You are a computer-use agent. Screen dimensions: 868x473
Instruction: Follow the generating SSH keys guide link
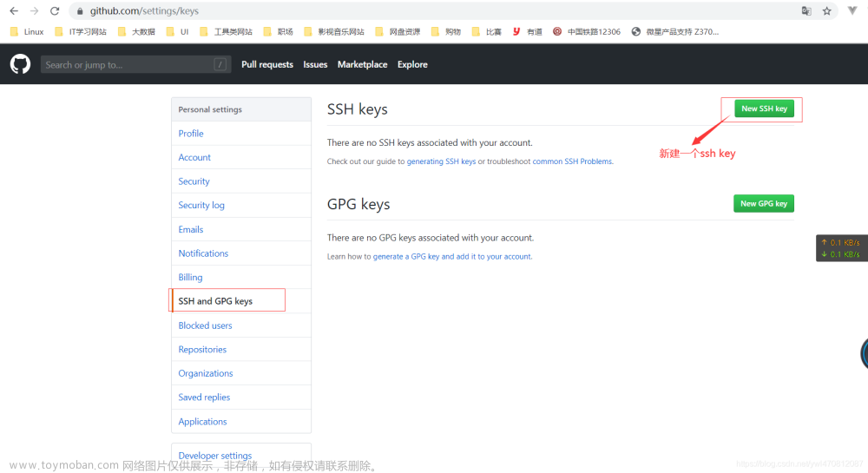(x=441, y=161)
